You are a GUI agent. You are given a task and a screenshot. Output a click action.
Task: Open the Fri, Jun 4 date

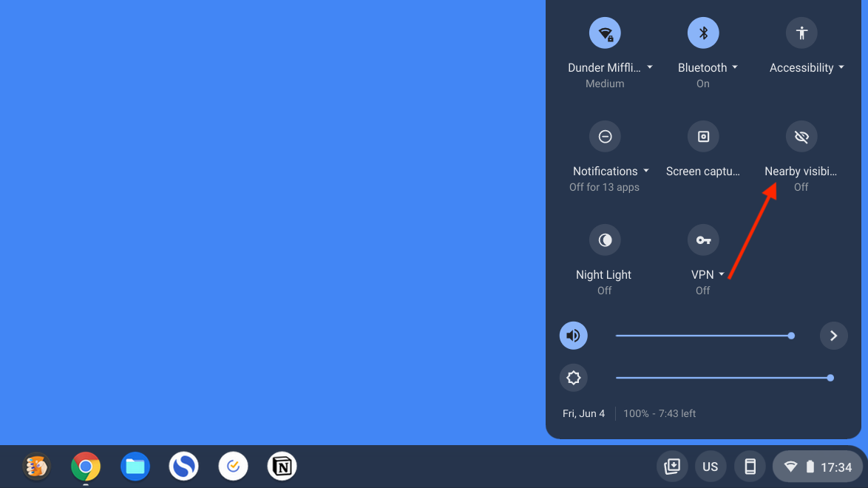pyautogui.click(x=583, y=414)
